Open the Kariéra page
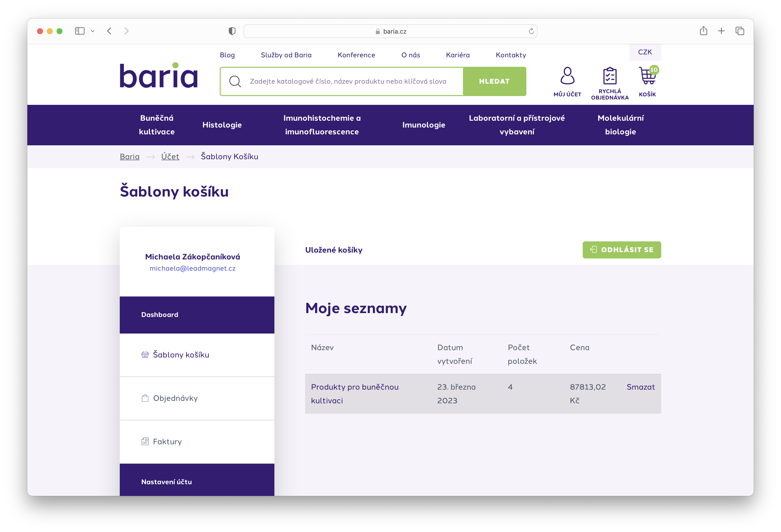Image resolution: width=781 pixels, height=532 pixels. 458,55
